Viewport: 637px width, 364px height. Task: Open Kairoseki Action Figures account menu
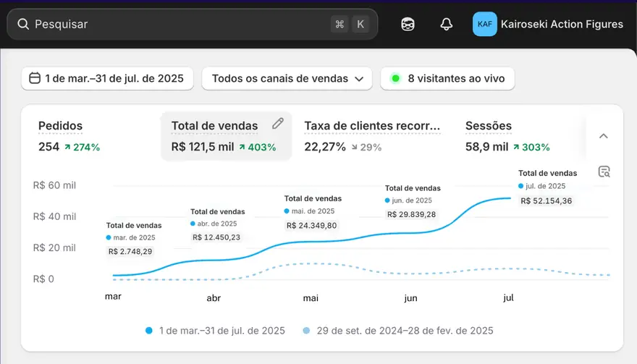coord(548,24)
